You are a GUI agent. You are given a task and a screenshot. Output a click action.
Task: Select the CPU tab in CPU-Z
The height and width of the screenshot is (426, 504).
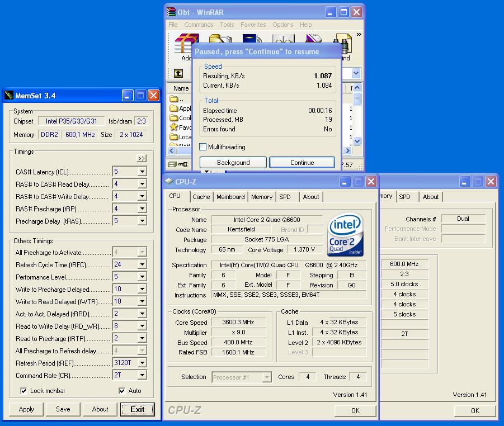pos(175,196)
